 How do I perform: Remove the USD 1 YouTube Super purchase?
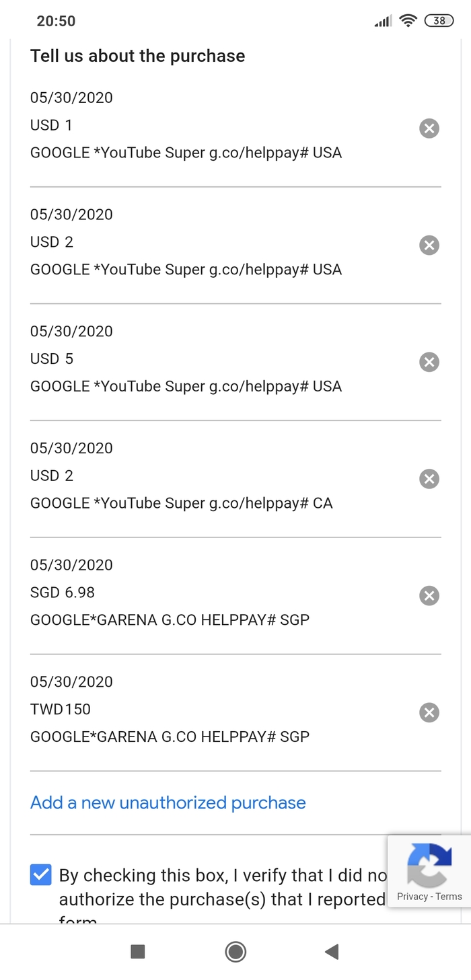coord(429,128)
